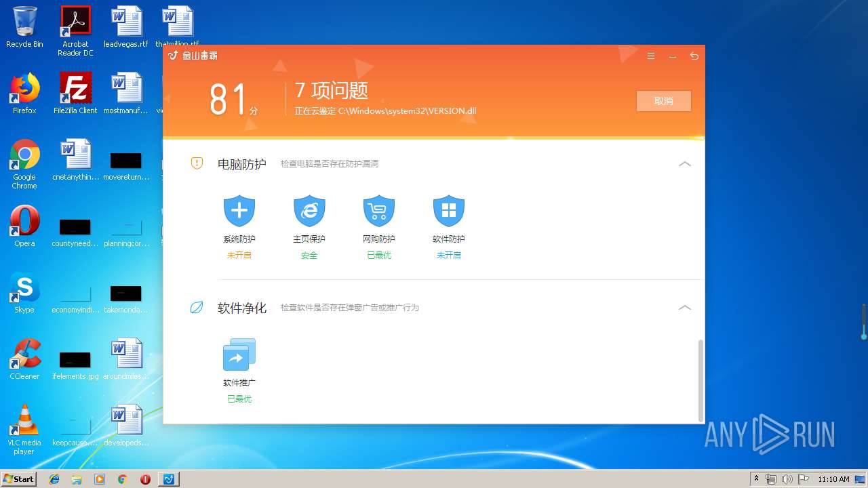Select leadvegas.rtf file on desktop
The image size is (868, 488).
pos(126,27)
